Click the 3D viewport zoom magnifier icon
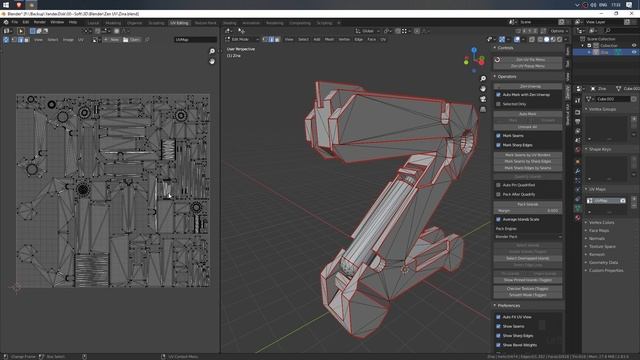640x360 pixels. 483,78
